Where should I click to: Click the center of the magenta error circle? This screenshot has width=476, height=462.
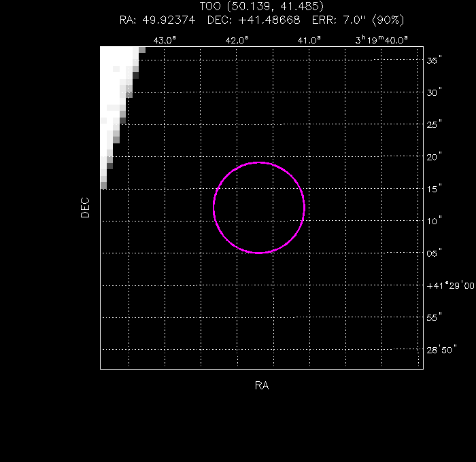[259, 207]
